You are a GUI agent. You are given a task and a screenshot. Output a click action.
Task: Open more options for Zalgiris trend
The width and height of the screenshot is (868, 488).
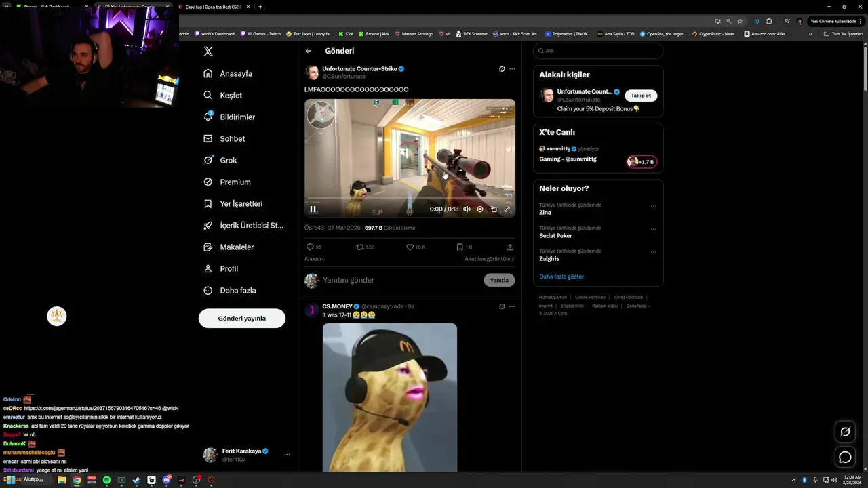pos(654,252)
